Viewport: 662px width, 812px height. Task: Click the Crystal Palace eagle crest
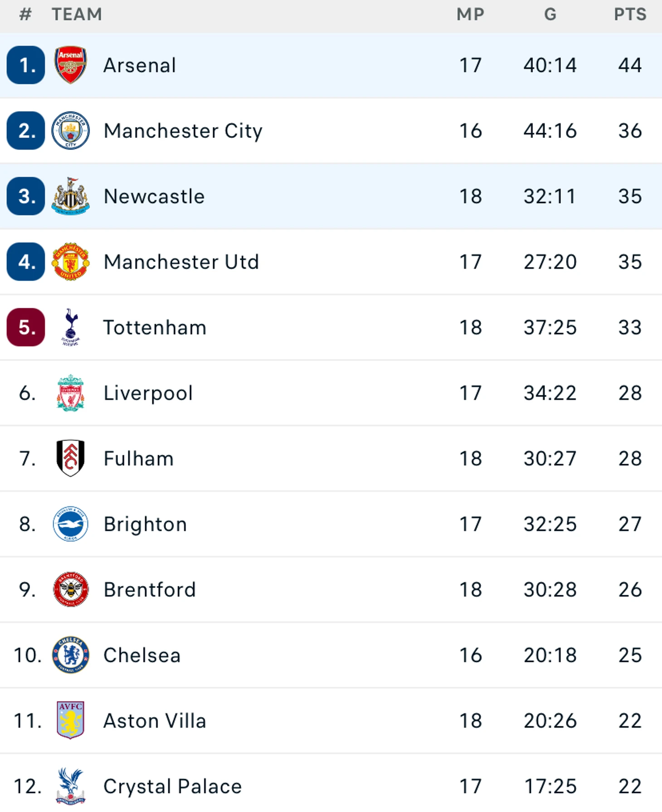tap(70, 786)
